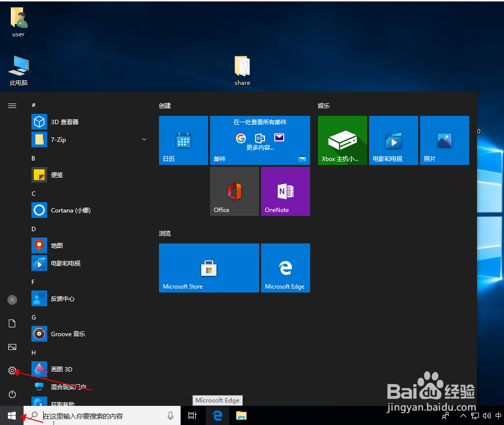Select the share folder on desktop
Image resolution: width=504 pixels, height=425 pixels.
click(x=242, y=71)
